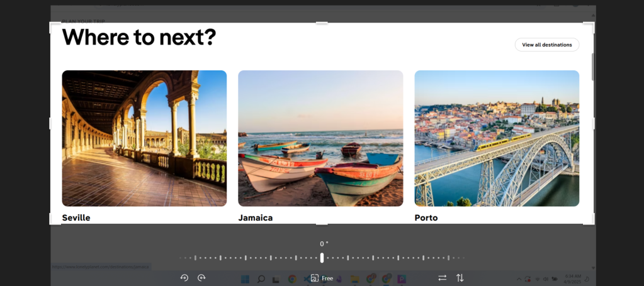Rotate the image clockwise
The height and width of the screenshot is (286, 644).
[x=201, y=278]
